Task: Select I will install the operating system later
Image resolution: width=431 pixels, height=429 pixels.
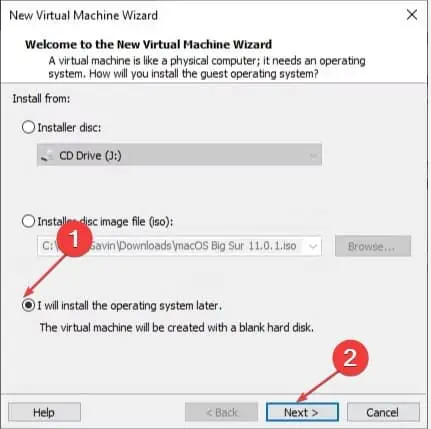Action: click(28, 305)
